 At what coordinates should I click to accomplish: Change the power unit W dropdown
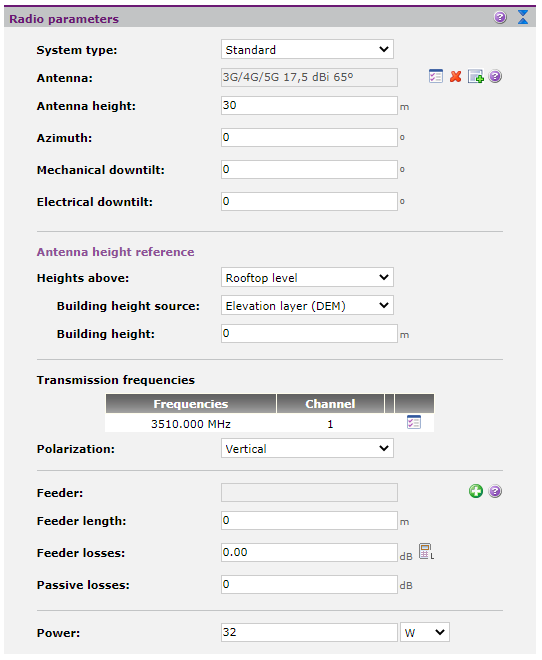coord(425,632)
